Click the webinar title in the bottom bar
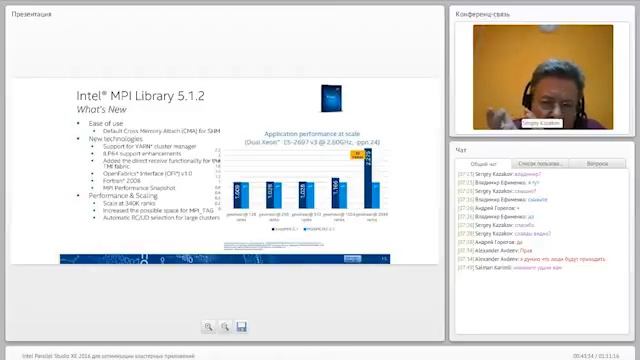Screen dimensions: 640x360 click(108, 356)
